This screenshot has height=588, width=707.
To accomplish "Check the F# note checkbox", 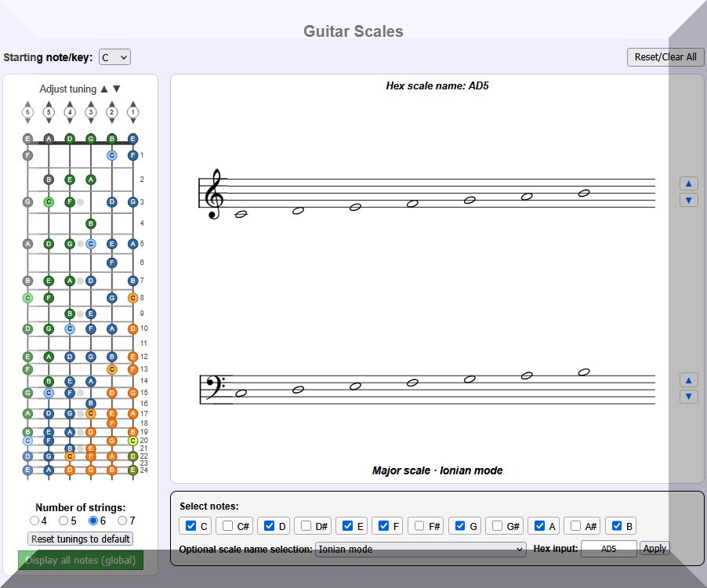I will click(x=421, y=526).
